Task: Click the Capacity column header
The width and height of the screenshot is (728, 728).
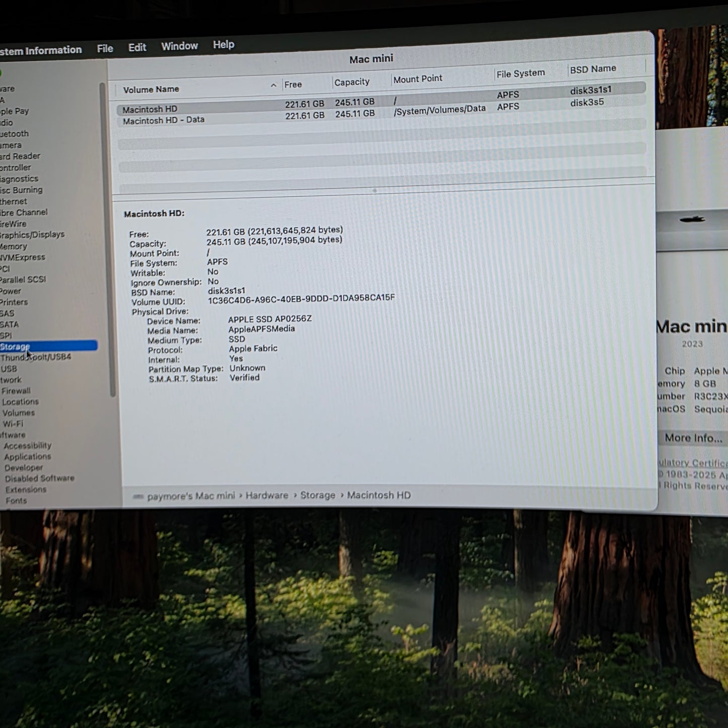Action: point(352,82)
